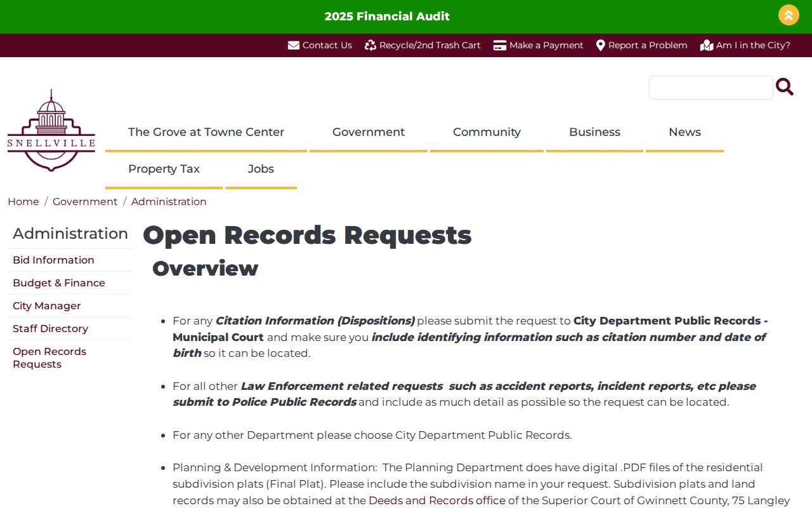Open Report a Problem page

648,45
